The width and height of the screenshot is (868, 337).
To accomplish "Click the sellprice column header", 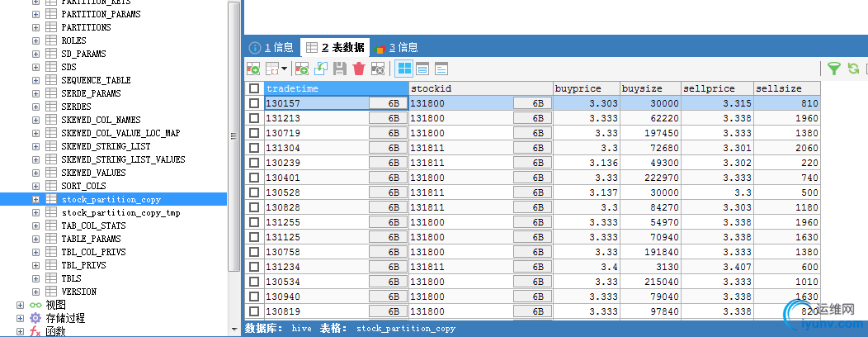I will coord(718,88).
